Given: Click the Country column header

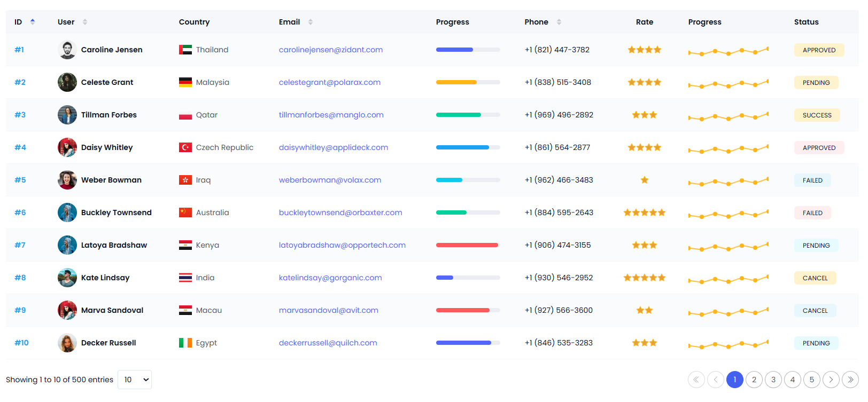Looking at the screenshot, I should pyautogui.click(x=194, y=22).
